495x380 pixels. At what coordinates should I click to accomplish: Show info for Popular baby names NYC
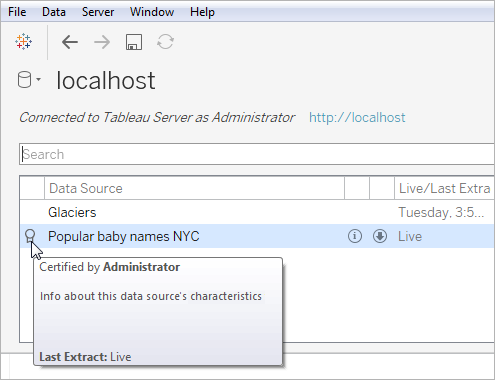coord(355,236)
